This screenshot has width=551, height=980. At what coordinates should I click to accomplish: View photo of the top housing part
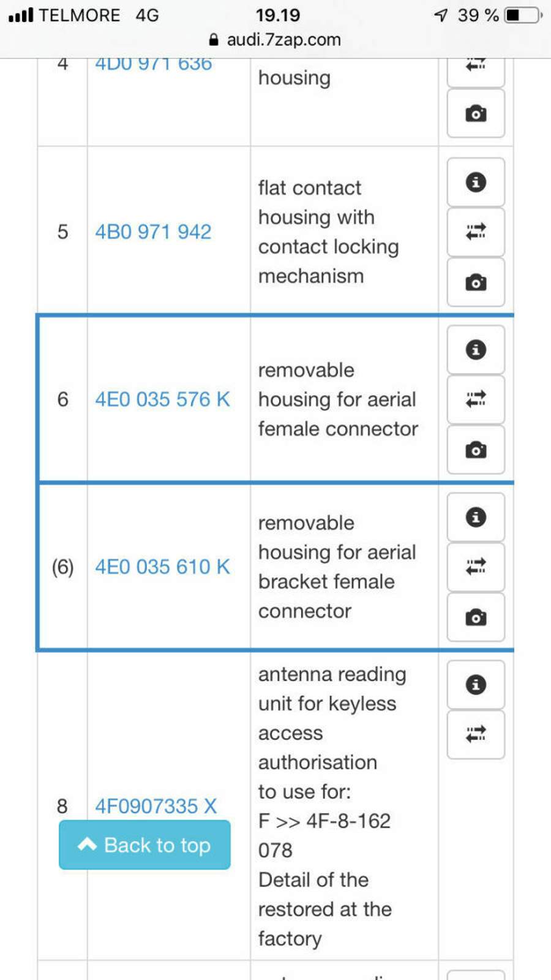click(x=476, y=114)
